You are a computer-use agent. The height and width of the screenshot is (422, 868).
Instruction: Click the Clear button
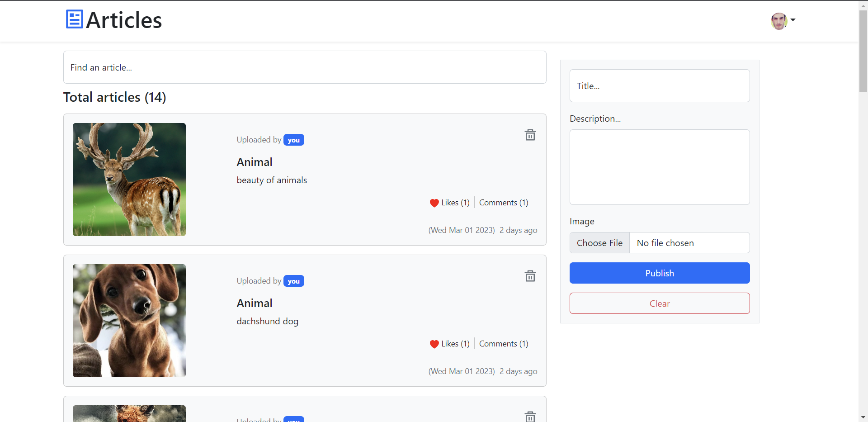[x=659, y=303]
